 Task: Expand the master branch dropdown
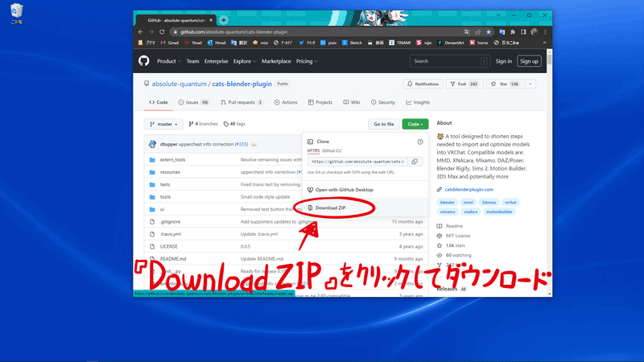coord(163,124)
